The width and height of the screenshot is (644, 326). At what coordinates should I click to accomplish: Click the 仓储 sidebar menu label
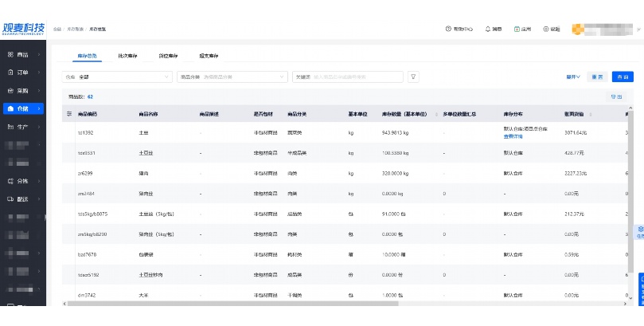pyautogui.click(x=23, y=108)
